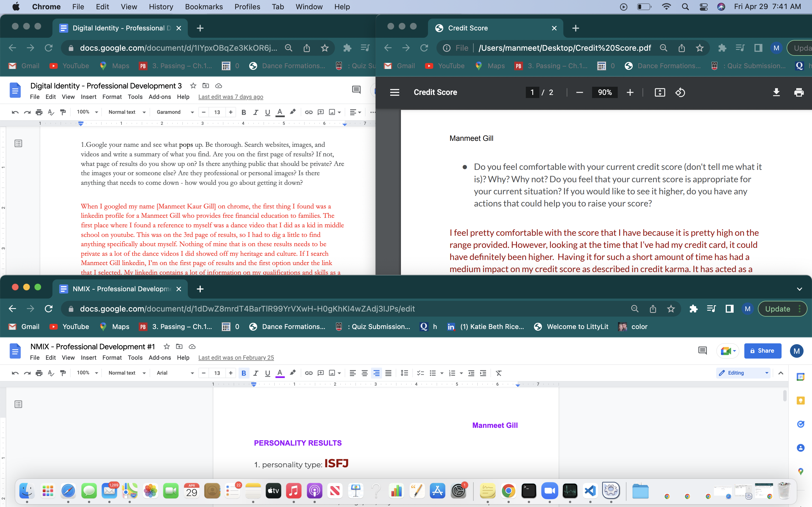Open the Arial font dropdown
This screenshot has height=507, width=812.
coord(175,373)
